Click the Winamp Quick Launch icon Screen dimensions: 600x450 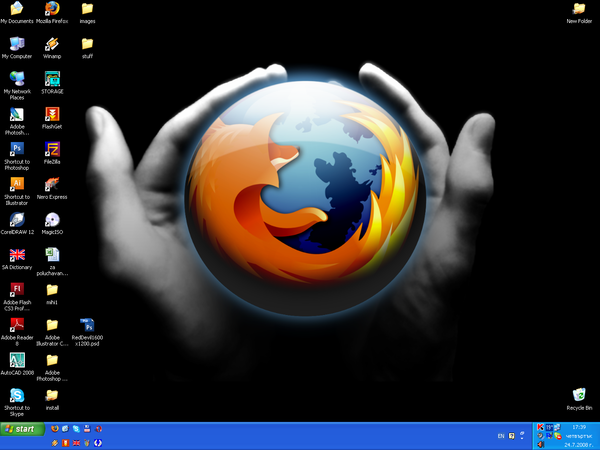(x=55, y=443)
